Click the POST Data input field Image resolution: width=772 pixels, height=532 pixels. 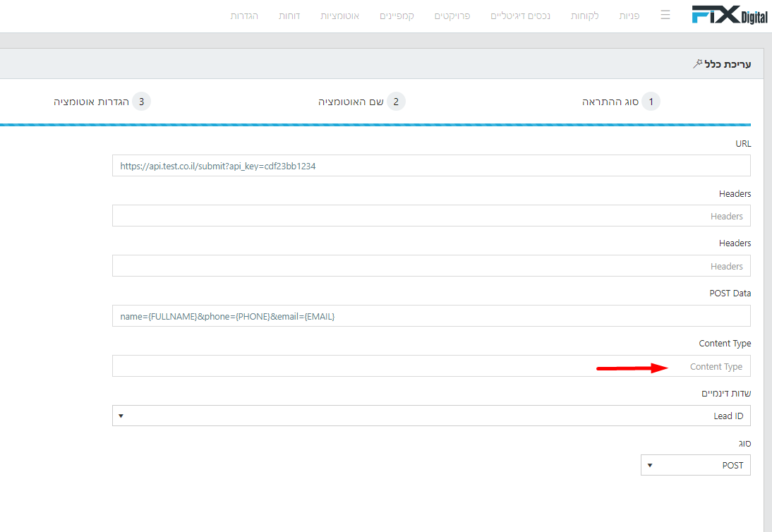pyautogui.click(x=431, y=316)
